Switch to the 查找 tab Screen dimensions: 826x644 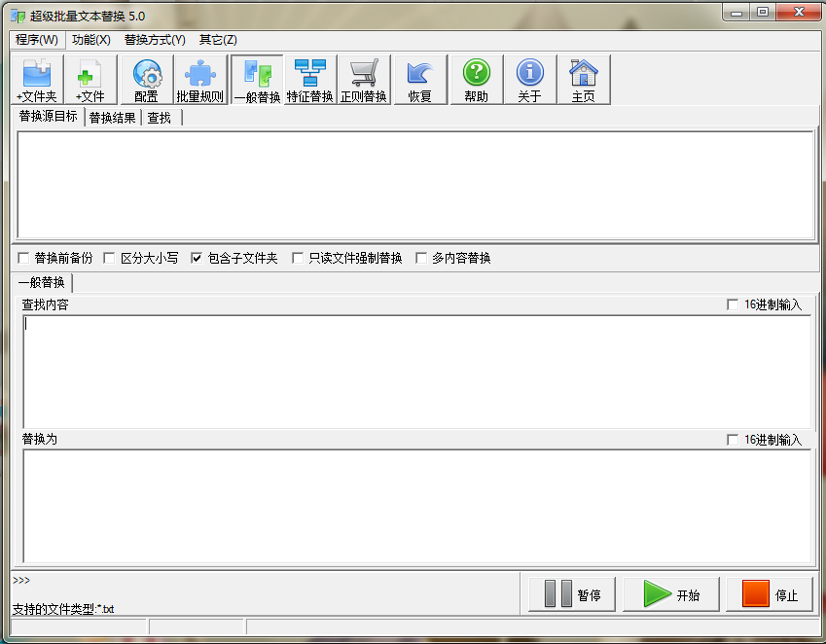point(160,118)
